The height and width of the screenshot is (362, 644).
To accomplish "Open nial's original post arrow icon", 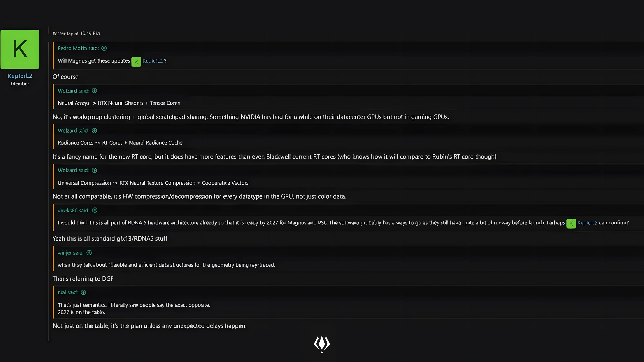I will (84, 293).
